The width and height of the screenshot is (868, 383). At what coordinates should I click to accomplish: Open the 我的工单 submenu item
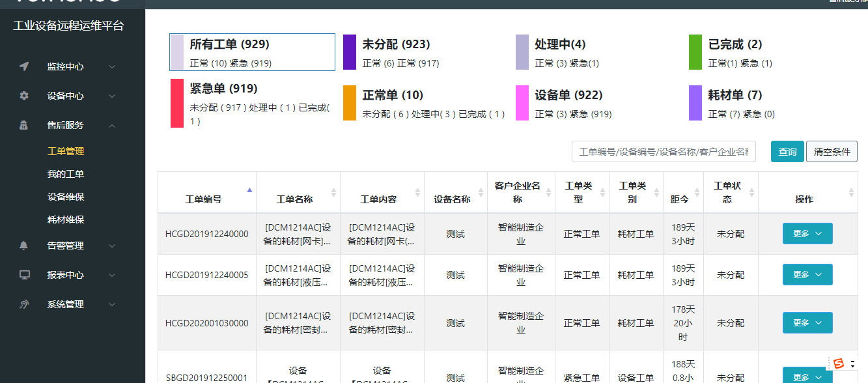66,174
